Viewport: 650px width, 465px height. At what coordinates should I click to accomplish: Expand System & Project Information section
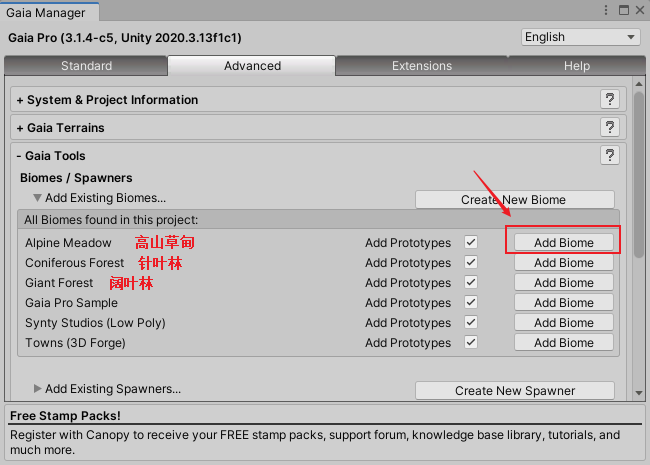[x=107, y=100]
